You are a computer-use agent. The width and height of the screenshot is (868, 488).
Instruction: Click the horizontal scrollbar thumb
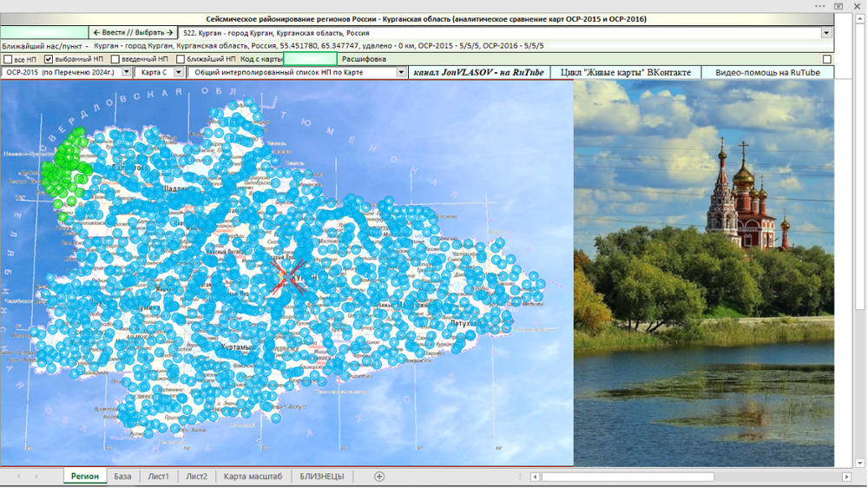coord(628,477)
